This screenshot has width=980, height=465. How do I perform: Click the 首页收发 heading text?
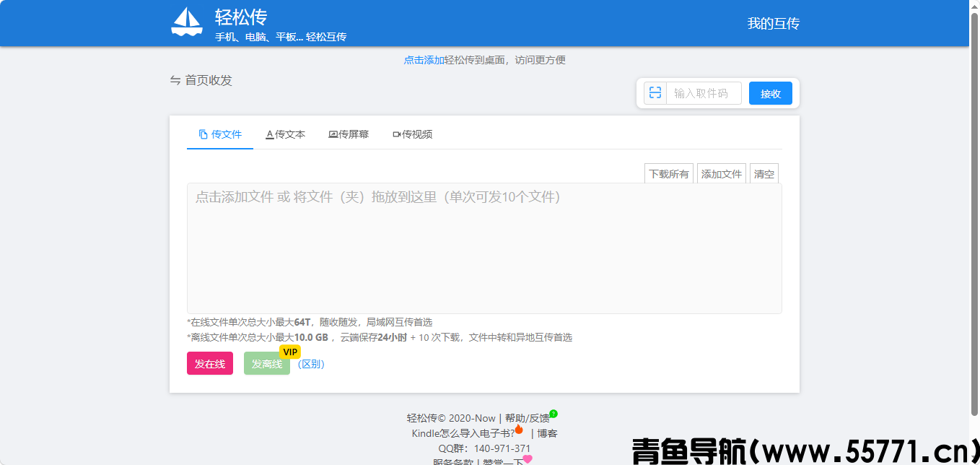click(209, 80)
